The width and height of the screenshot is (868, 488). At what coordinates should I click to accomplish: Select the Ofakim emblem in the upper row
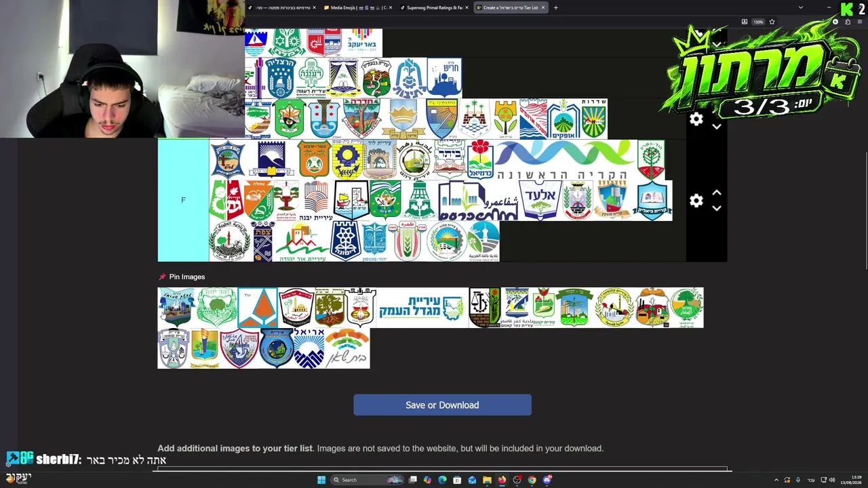pyautogui.click(x=564, y=119)
